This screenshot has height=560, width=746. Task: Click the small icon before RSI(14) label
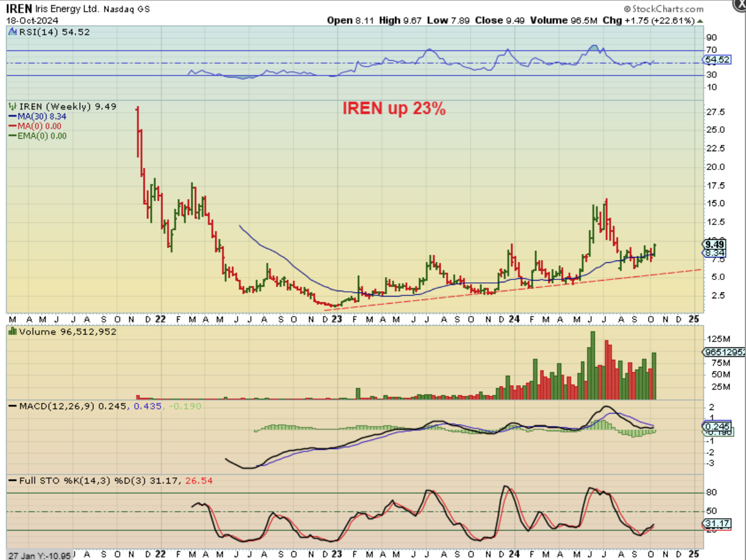11,32
